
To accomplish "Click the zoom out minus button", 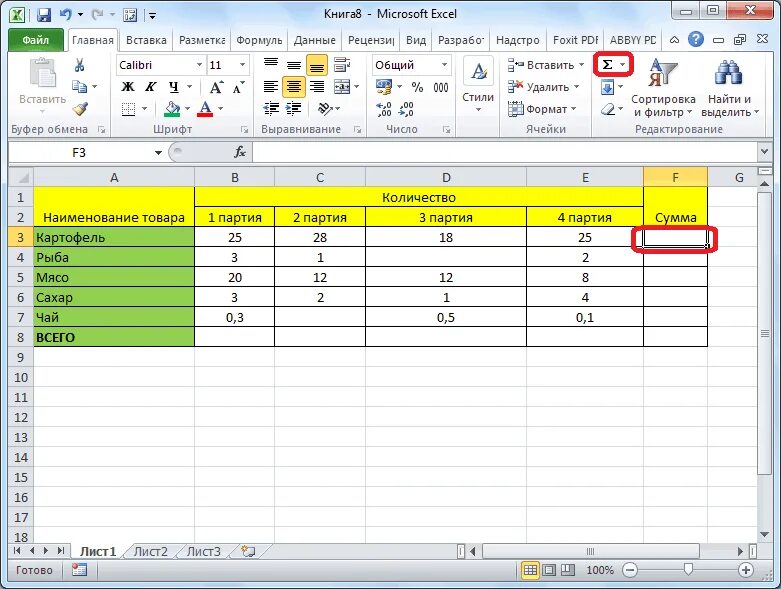I will (x=630, y=570).
